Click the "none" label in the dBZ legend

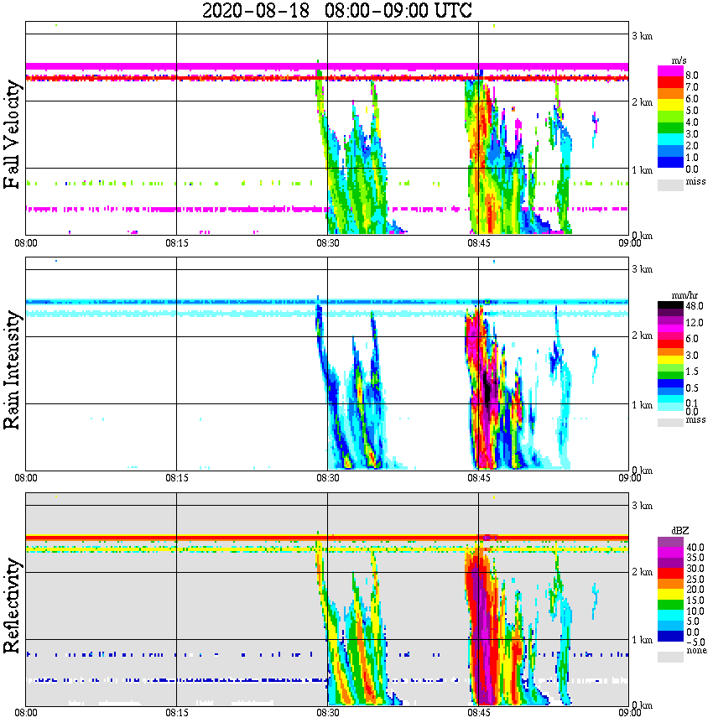coord(696,651)
